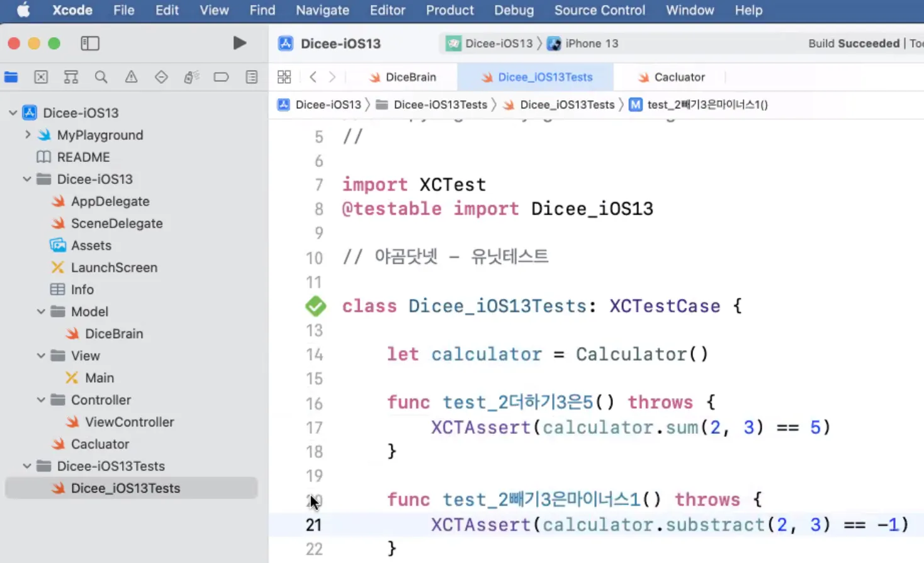This screenshot has width=924, height=563.
Task: Open the Source Control menu
Action: [x=599, y=10]
